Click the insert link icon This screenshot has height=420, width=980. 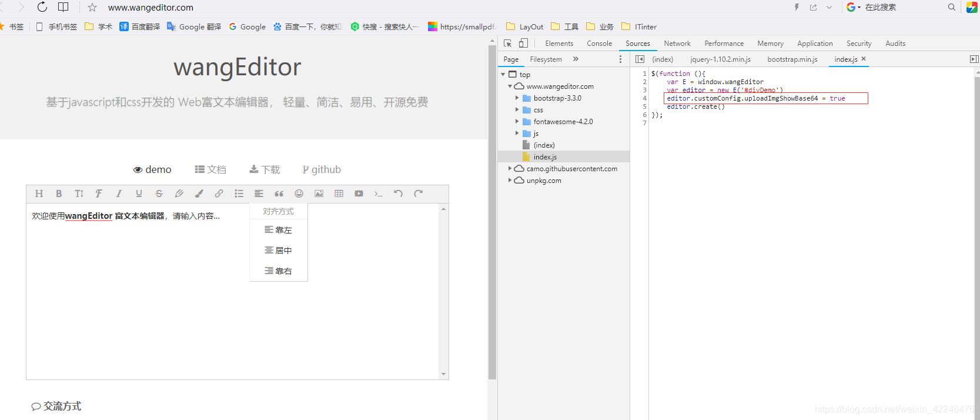coord(219,194)
